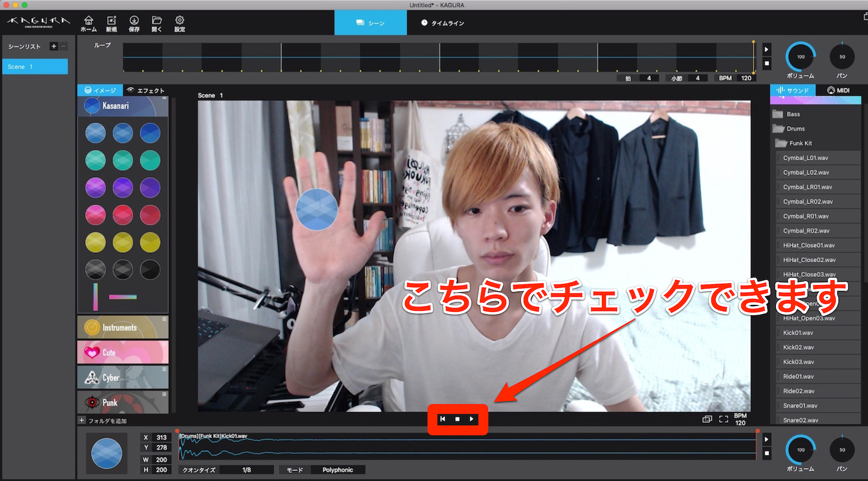This screenshot has width=868, height=481.
Task: Rewind scene preview to start
Action: pos(443,419)
